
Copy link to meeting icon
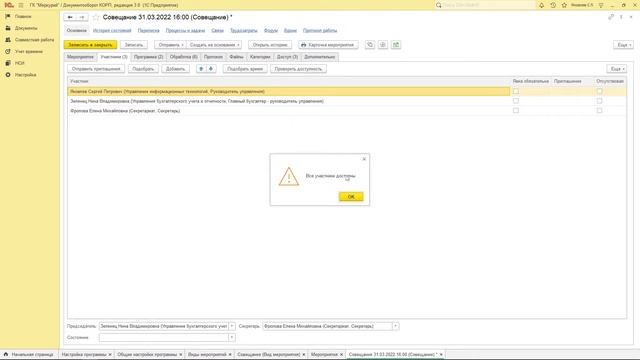pyautogui.click(x=611, y=17)
